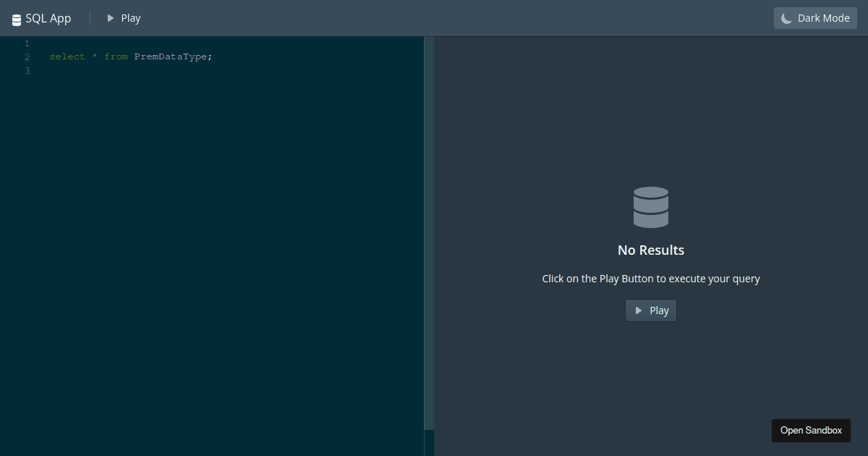Click the Play button under No Results
Image resolution: width=868 pixels, height=456 pixels.
click(651, 311)
